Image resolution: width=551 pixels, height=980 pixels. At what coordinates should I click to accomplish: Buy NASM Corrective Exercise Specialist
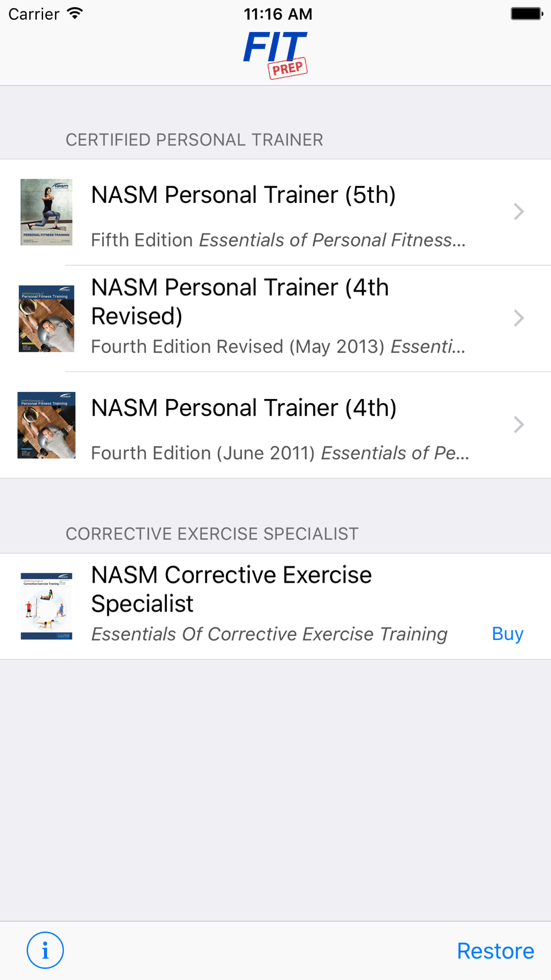[x=507, y=634]
